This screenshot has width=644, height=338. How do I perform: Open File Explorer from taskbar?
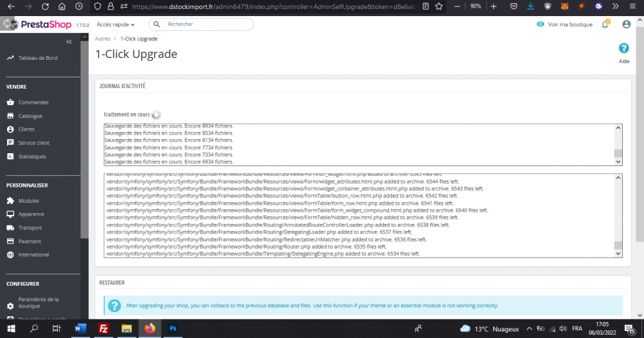pos(126,328)
